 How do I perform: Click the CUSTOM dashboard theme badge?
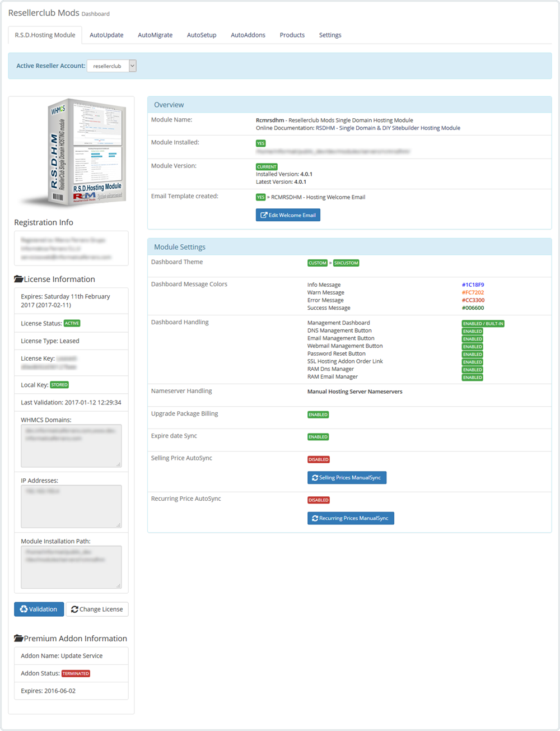318,263
